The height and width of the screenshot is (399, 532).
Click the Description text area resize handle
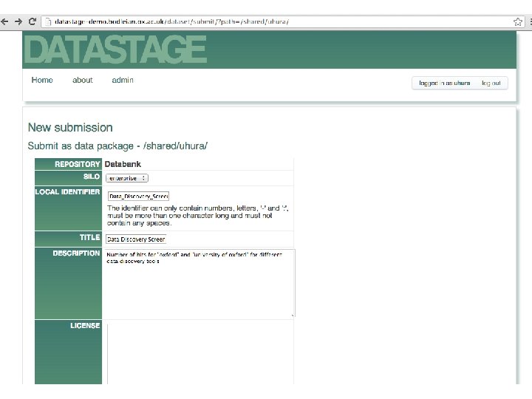coord(293,316)
